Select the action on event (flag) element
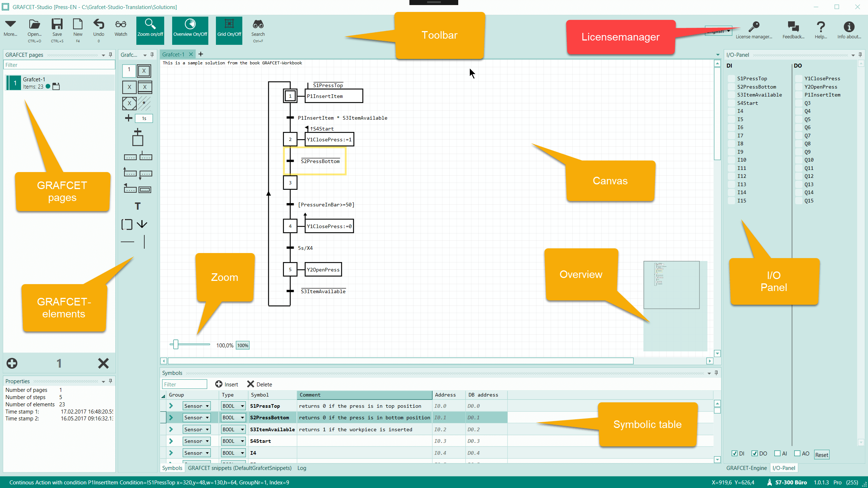This screenshot has height=488, width=868. click(130, 189)
